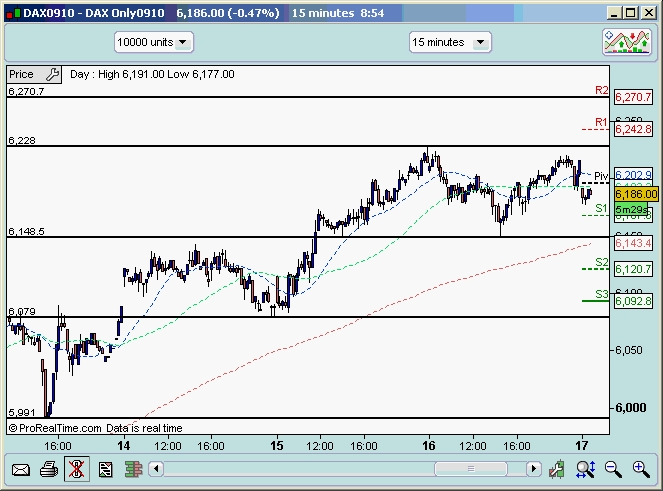Open the 15 minutes timeframe dropdown
The height and width of the screenshot is (491, 663).
point(450,42)
